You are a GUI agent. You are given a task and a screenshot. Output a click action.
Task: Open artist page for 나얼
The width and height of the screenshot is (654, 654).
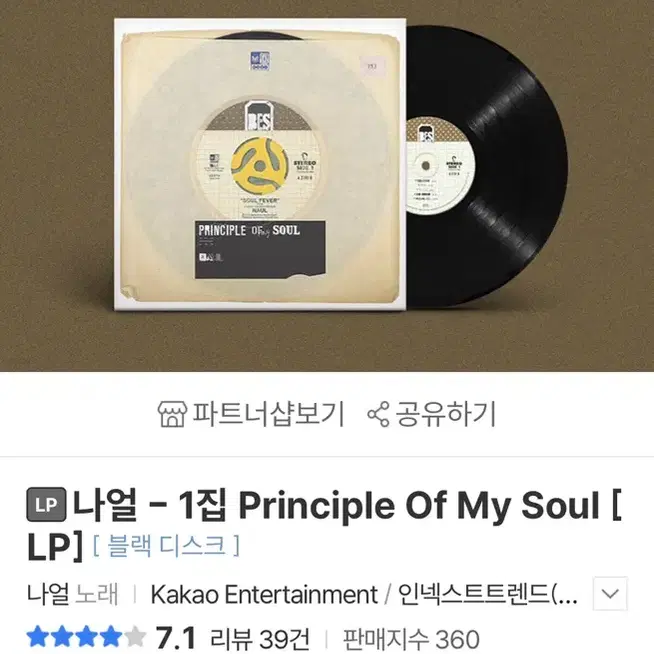(x=48, y=594)
